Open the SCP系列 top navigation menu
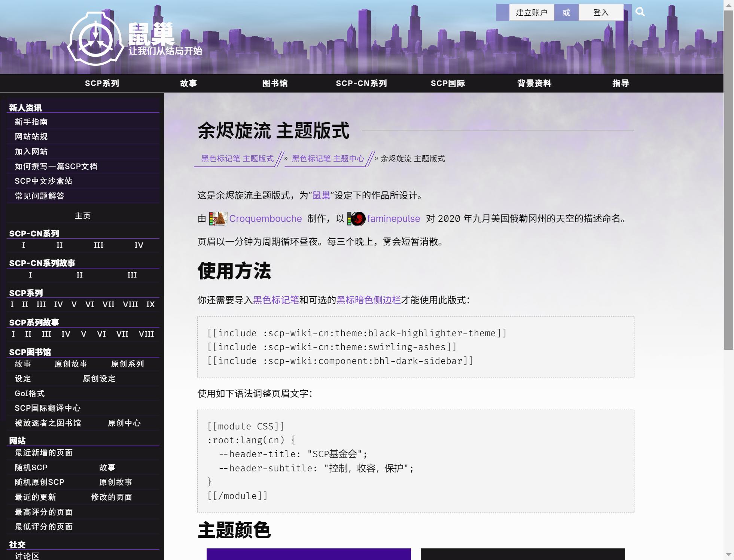This screenshot has width=734, height=560. [102, 83]
